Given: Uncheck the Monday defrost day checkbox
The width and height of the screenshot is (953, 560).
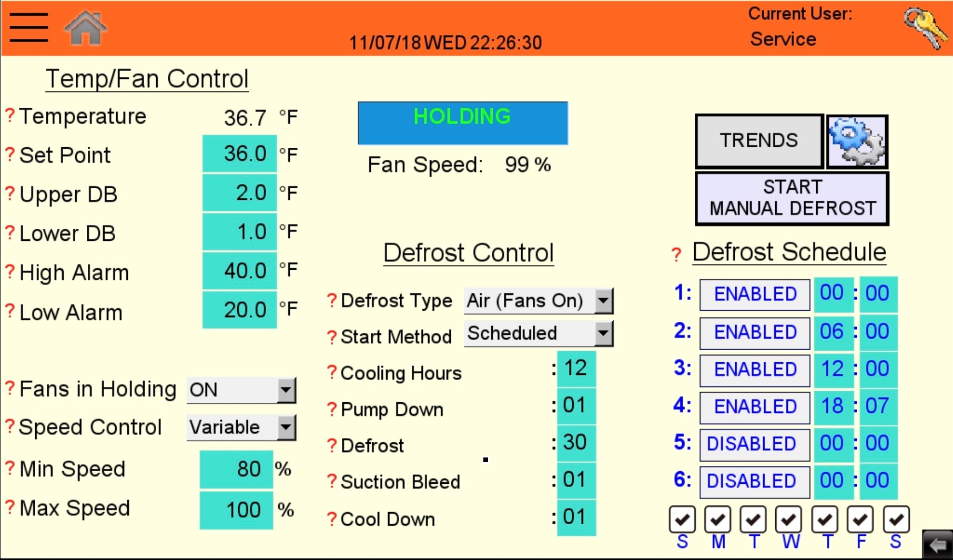Looking at the screenshot, I should tap(717, 519).
